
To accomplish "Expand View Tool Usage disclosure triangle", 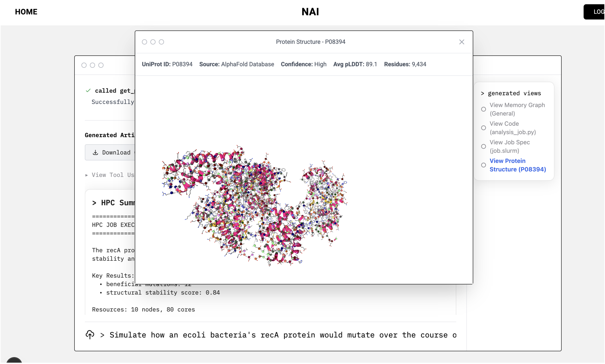I will 87,175.
